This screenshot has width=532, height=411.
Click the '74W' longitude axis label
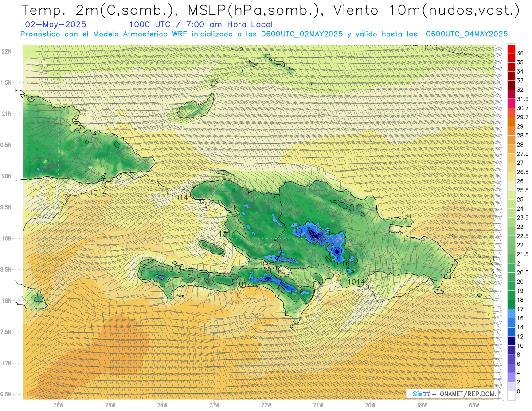(x=162, y=405)
